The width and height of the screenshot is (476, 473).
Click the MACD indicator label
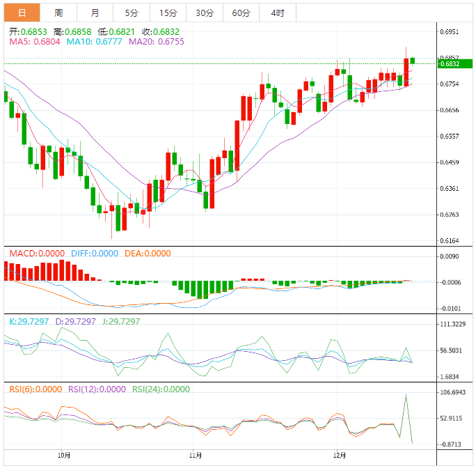click(x=36, y=254)
